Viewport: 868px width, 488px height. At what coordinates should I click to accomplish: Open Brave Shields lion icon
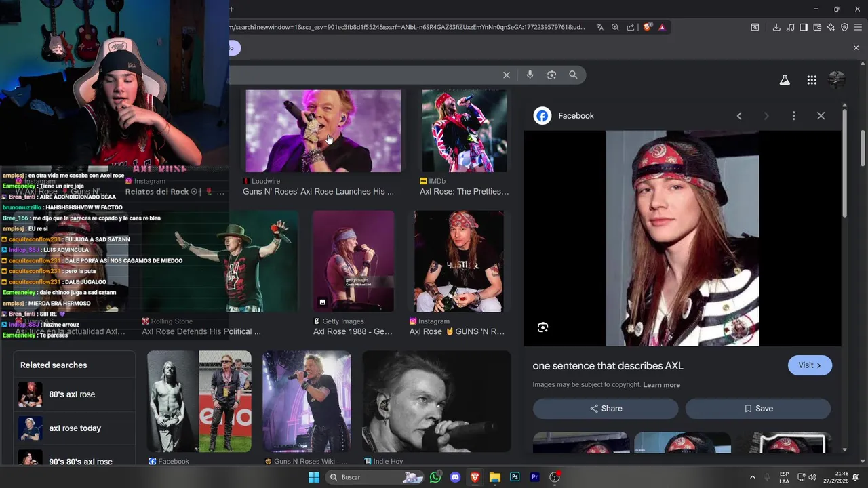click(x=647, y=27)
